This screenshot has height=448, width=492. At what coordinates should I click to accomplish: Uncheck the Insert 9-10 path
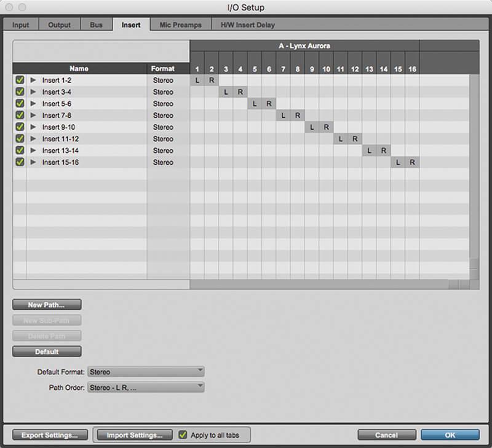(20, 127)
